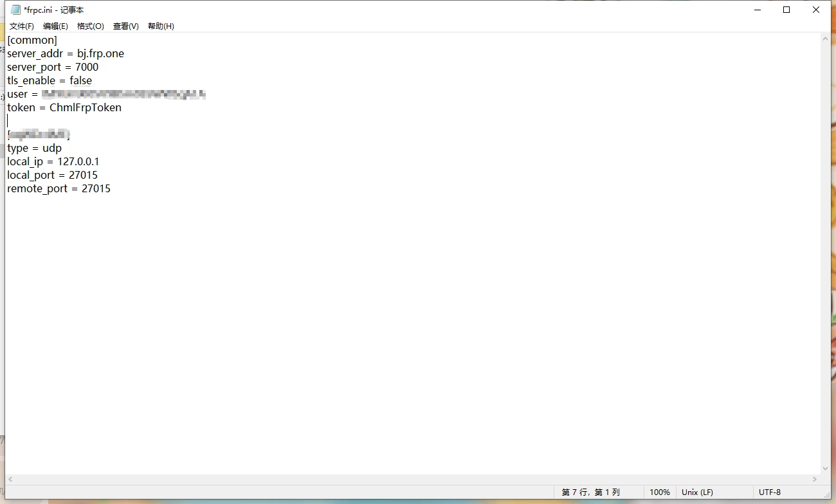Open the 编辑(E) menu
Image resolution: width=836 pixels, height=504 pixels.
[55, 26]
